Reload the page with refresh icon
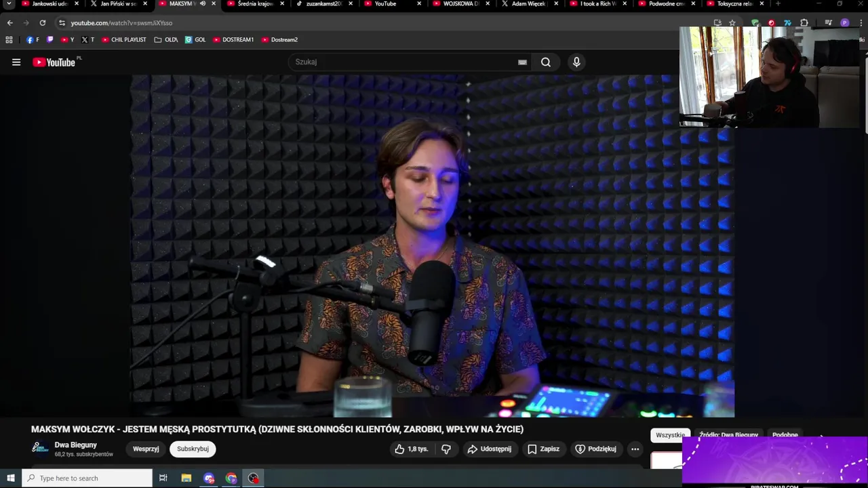 [42, 22]
